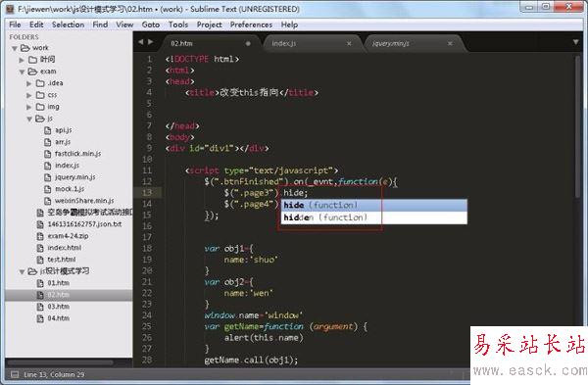Viewport: 588px width, 385px height.
Task: Click the css folder icon
Action: coord(40,95)
